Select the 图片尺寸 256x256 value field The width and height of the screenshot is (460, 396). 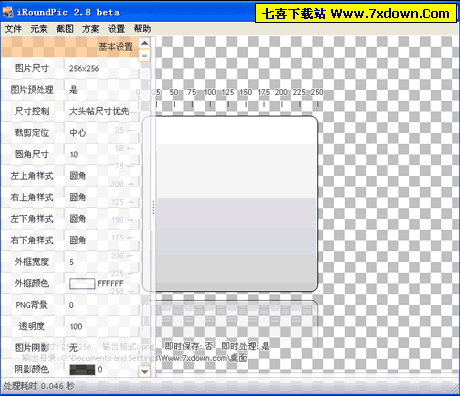click(x=102, y=68)
